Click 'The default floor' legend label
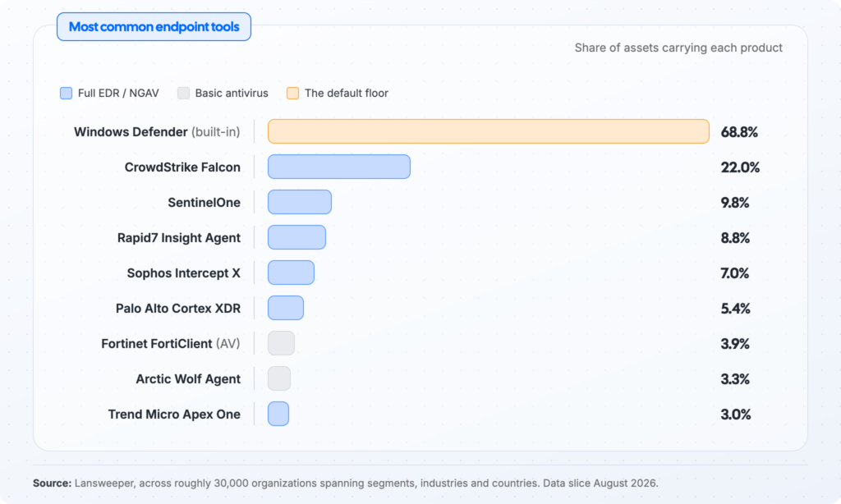The width and height of the screenshot is (841, 504). click(x=347, y=94)
